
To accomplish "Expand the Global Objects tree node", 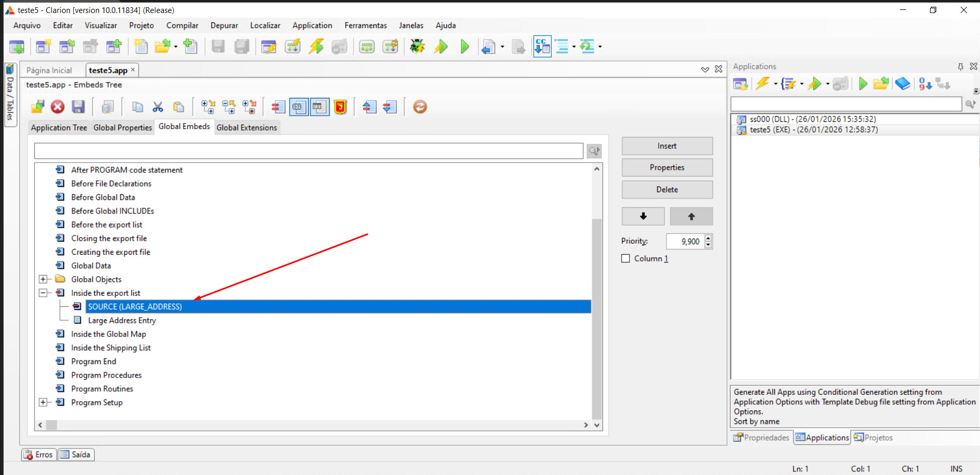I will tap(43, 279).
